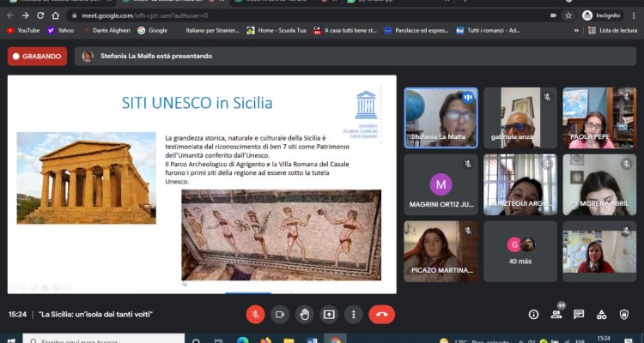The width and height of the screenshot is (644, 343).
Task: Open the Chrome three-dot menu
Action: pyautogui.click(x=635, y=15)
